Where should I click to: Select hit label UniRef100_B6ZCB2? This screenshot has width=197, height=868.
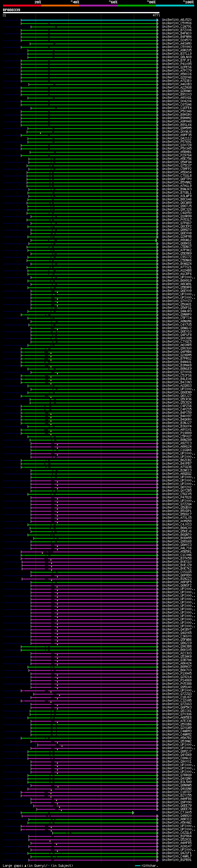(177, 460)
